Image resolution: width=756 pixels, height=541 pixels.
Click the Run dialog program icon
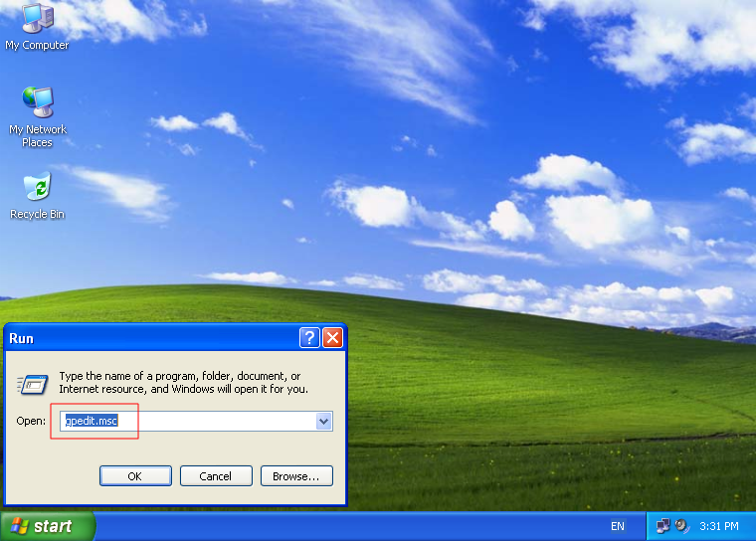tap(33, 383)
